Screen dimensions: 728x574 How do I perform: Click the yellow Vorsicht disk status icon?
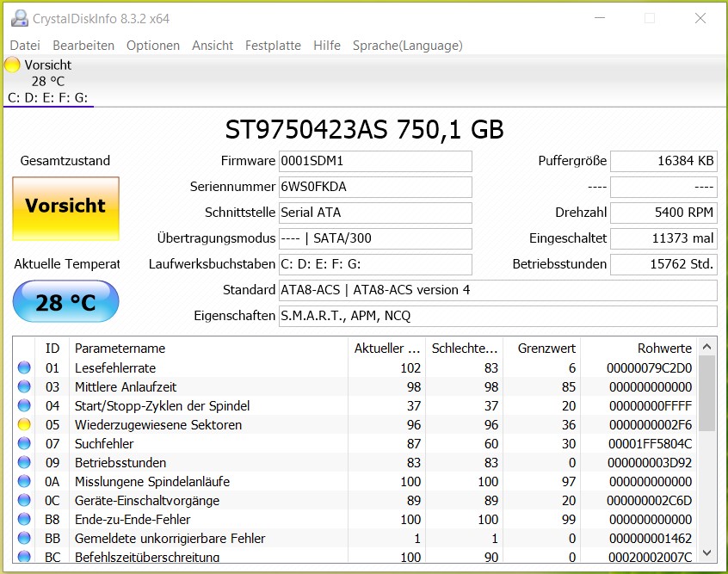click(x=12, y=65)
